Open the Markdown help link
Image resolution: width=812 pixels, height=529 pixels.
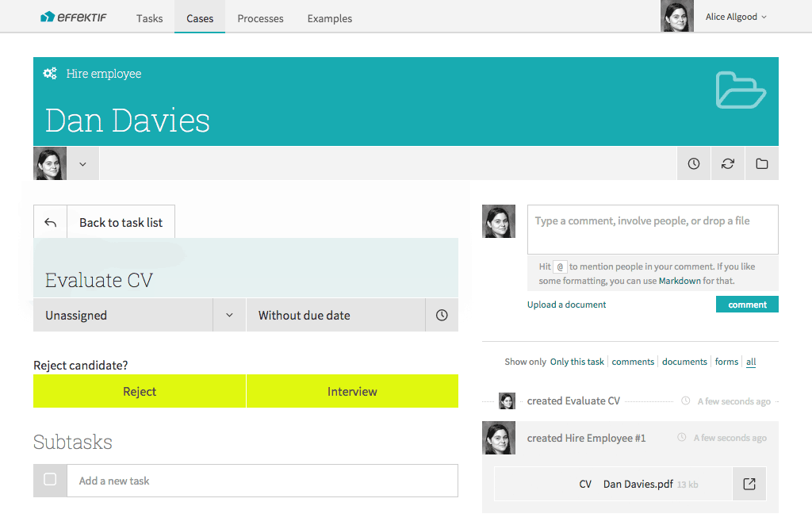click(680, 281)
